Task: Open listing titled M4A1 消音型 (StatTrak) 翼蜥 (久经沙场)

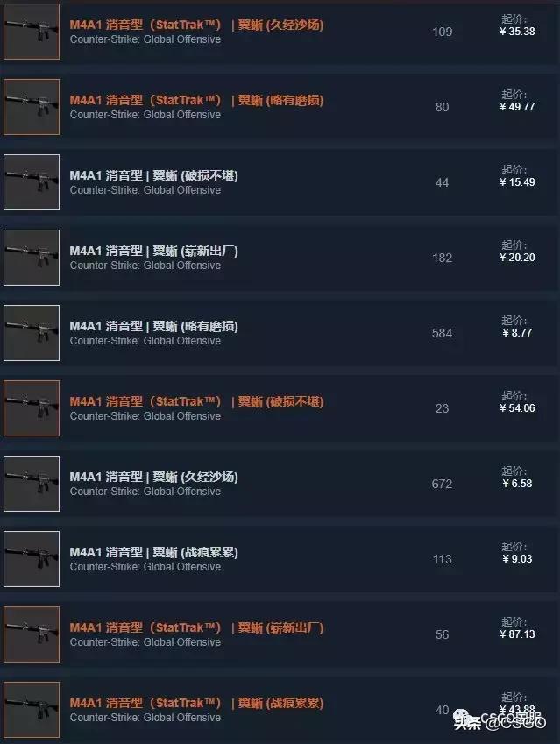Action: [x=196, y=25]
